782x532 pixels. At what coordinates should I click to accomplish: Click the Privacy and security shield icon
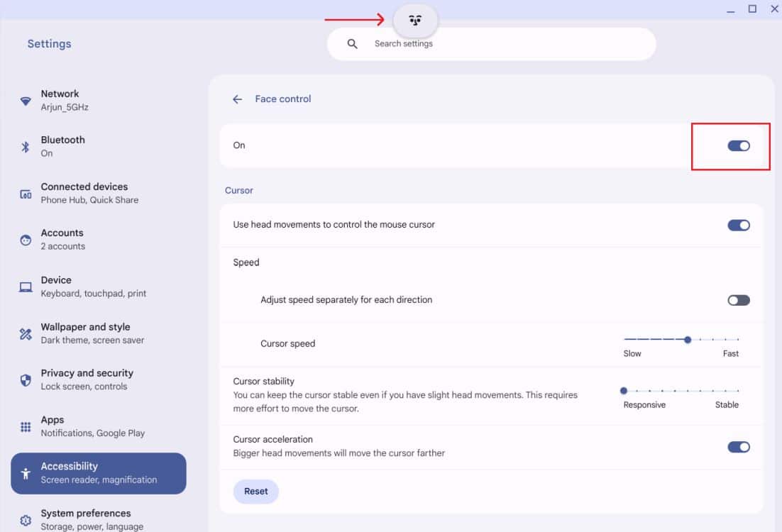point(26,380)
